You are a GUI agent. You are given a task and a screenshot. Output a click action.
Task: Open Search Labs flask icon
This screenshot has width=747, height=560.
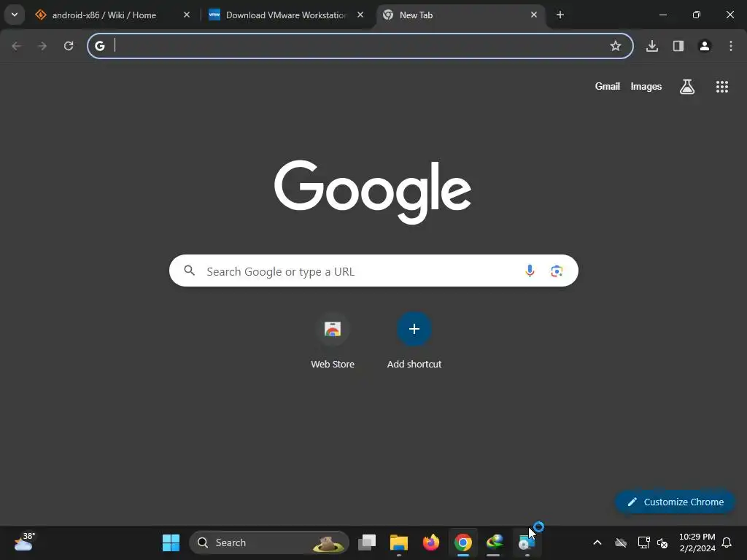coord(687,87)
